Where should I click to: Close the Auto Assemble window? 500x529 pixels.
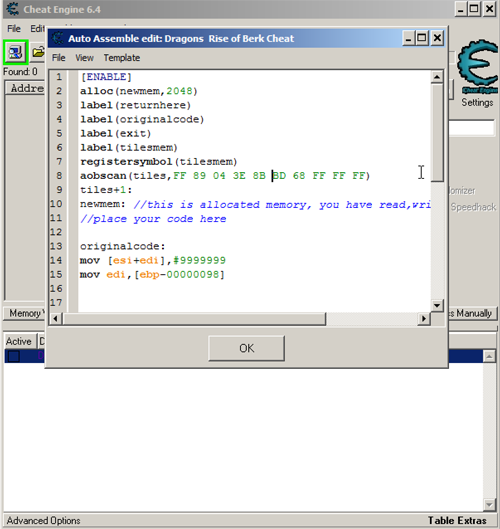[437, 38]
